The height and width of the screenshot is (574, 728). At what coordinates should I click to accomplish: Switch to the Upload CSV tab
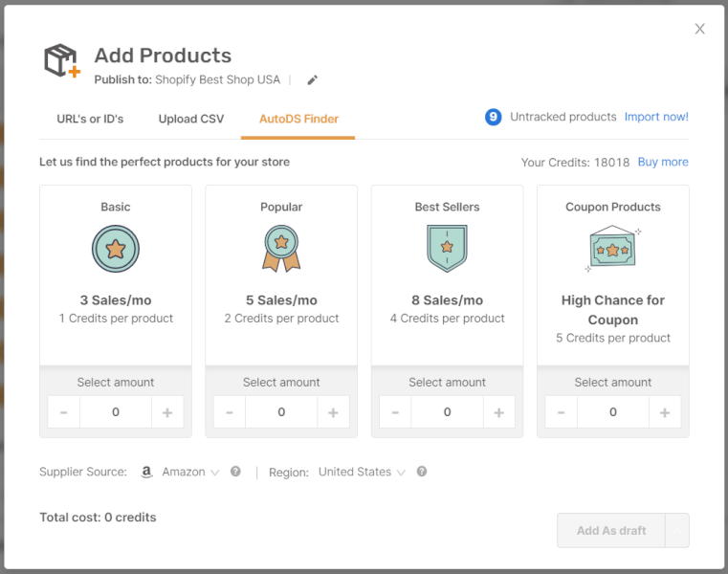tap(190, 119)
